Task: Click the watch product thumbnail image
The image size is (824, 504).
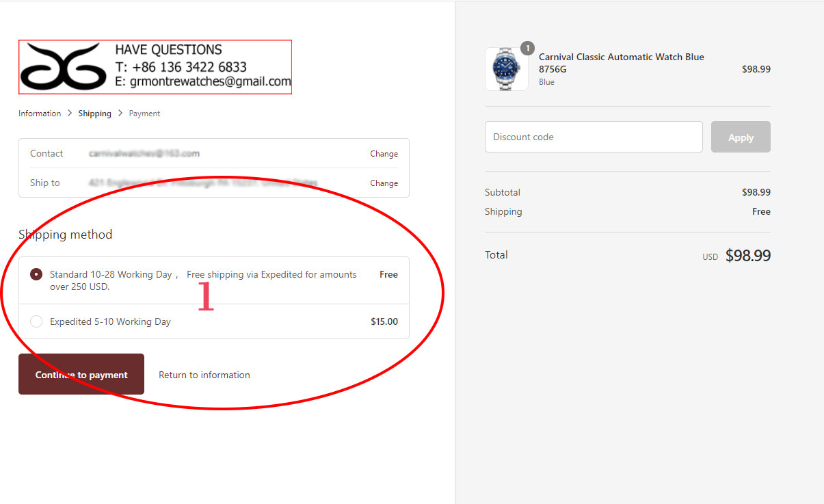Action: pos(506,69)
